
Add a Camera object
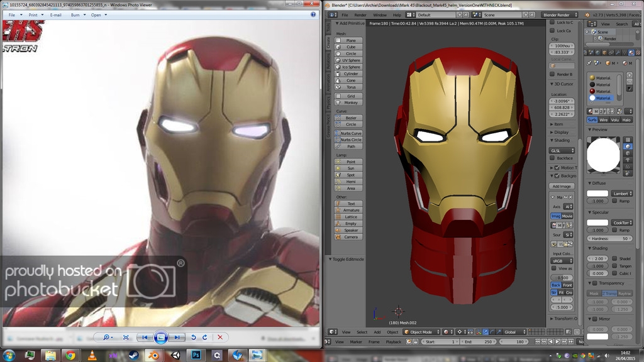pyautogui.click(x=348, y=237)
